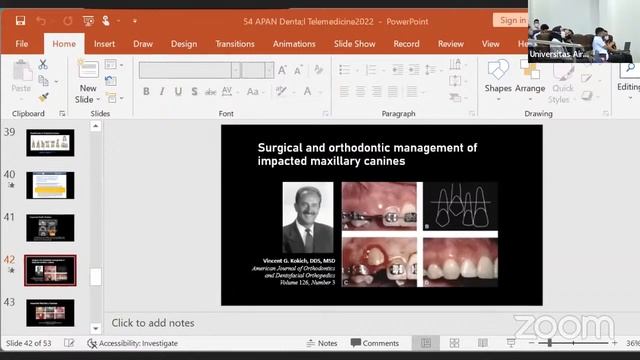Toggle Justify alignment button
Image resolution: width=640 pixels, height=360 pixels.
[393, 91]
